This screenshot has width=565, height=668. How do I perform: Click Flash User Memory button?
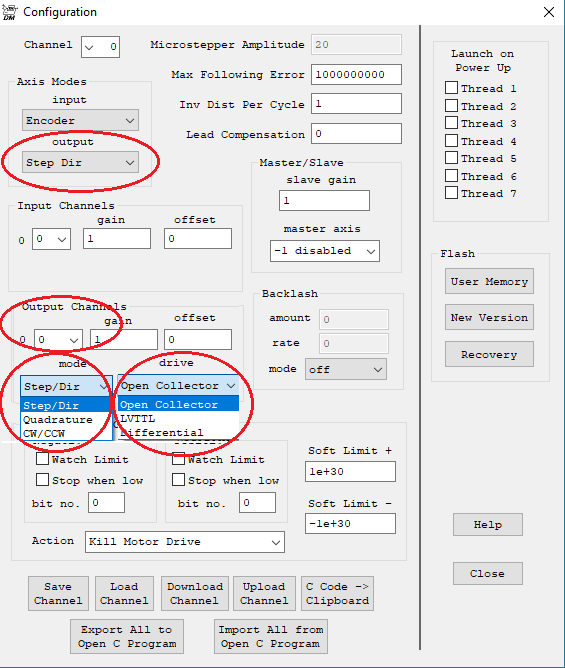(x=489, y=281)
